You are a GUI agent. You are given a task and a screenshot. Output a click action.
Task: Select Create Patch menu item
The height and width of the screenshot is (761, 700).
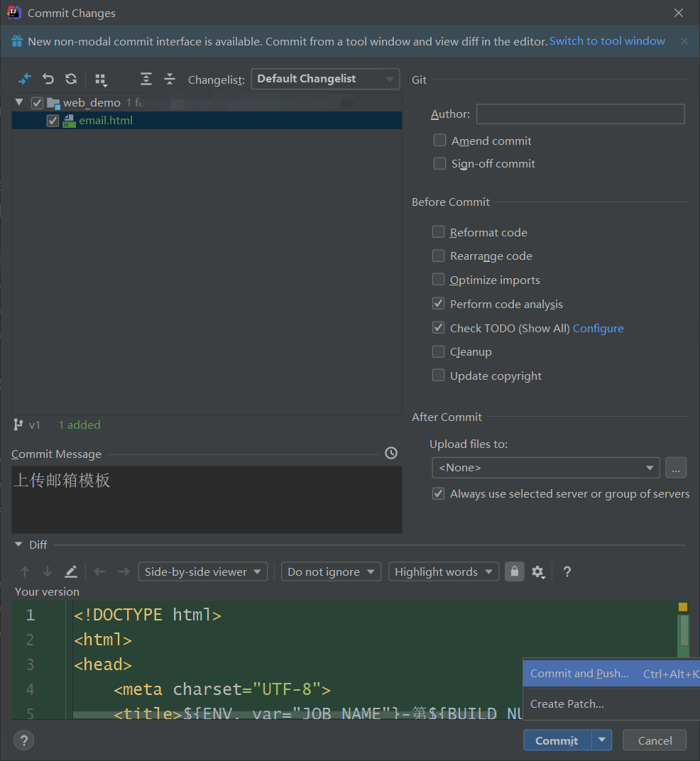pyautogui.click(x=611, y=703)
